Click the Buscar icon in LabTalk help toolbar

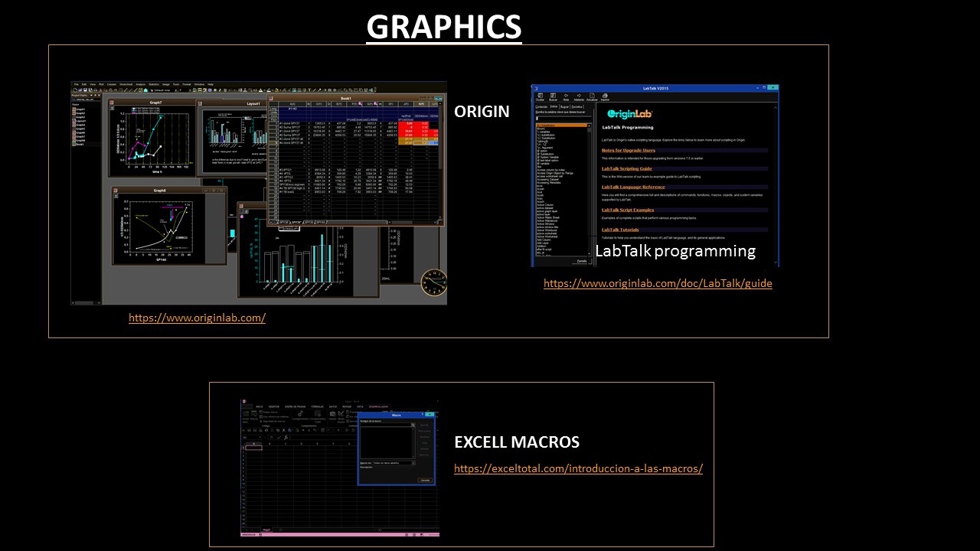coord(553,96)
